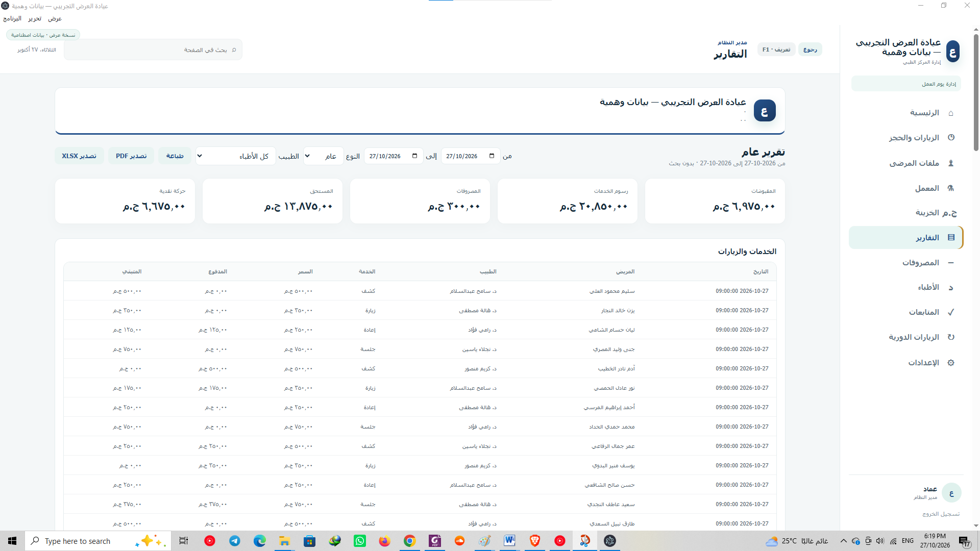The height and width of the screenshot is (551, 980).
Task: Click the المتابعات checkmark icon
Action: pyautogui.click(x=951, y=312)
